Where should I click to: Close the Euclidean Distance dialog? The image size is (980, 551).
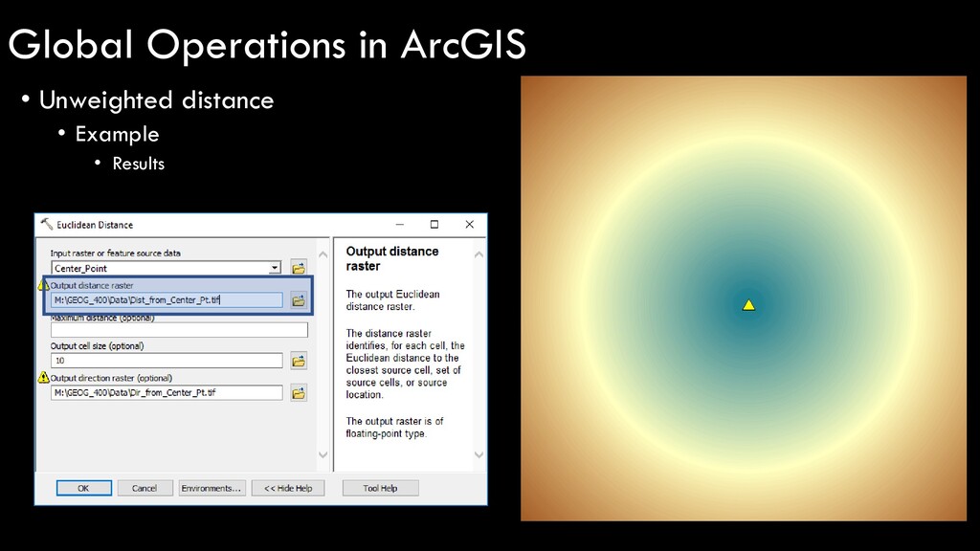click(469, 224)
